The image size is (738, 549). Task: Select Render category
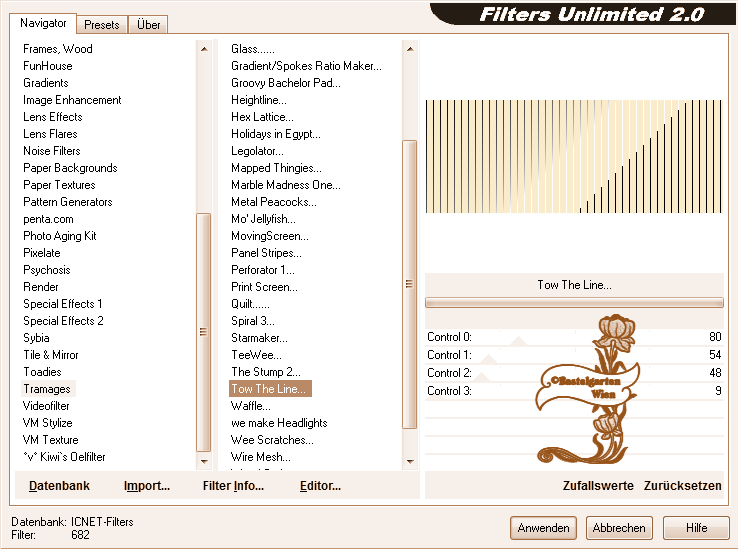tap(41, 287)
